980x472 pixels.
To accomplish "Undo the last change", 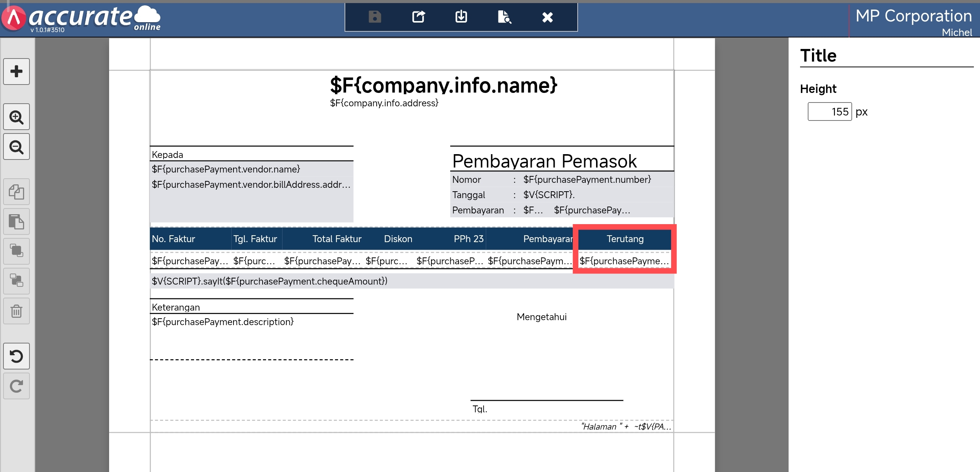I will [x=16, y=356].
